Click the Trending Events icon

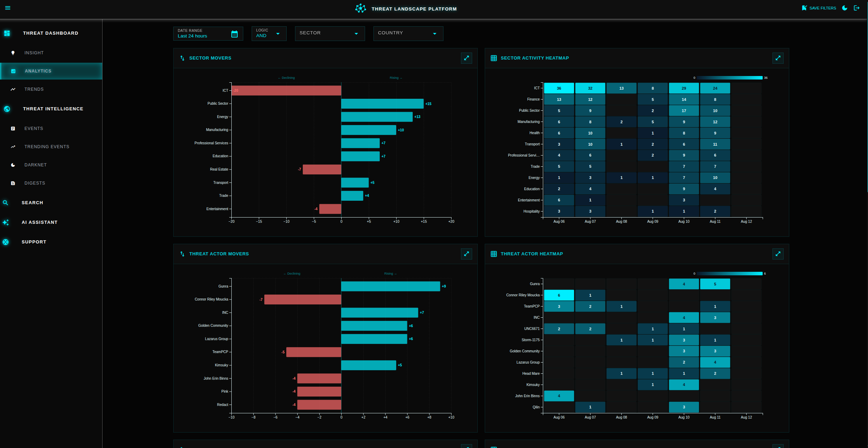coord(13,147)
